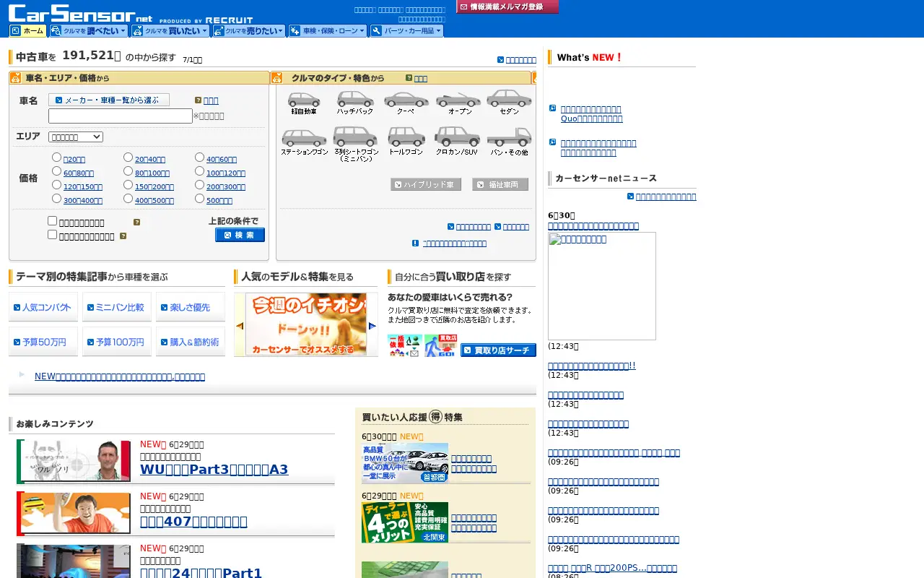
Task: Select the オープン convertible car icon
Action: [x=459, y=103]
